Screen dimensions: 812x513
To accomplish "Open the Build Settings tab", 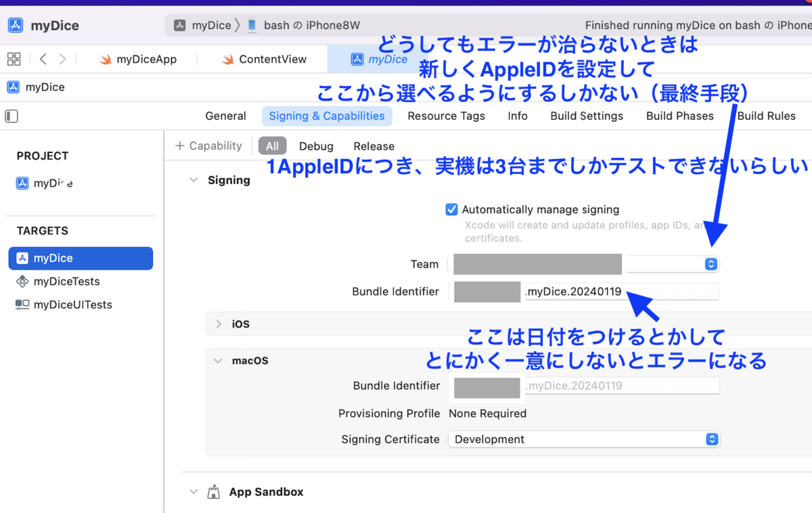I will click(587, 116).
